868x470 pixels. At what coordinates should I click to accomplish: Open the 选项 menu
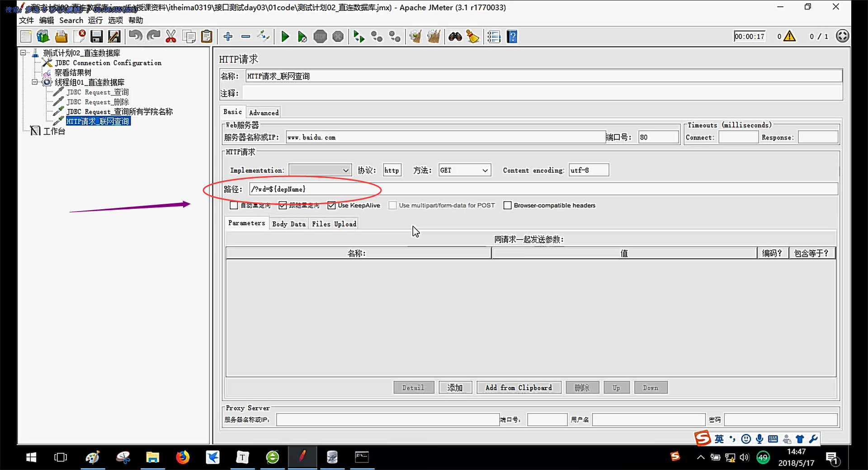pos(115,20)
